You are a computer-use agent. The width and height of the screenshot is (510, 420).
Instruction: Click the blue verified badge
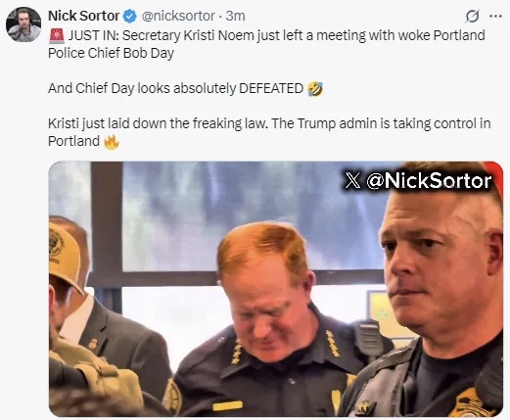pyautogui.click(x=129, y=16)
